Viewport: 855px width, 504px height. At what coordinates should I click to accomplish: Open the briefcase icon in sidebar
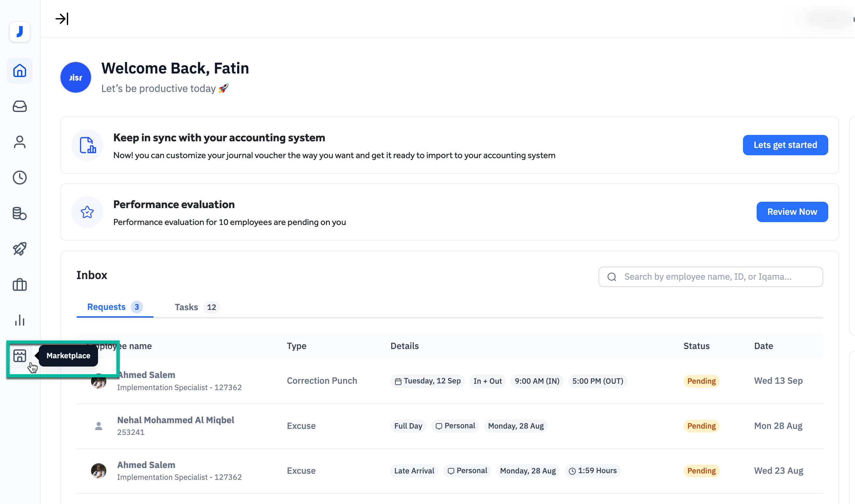tap(20, 284)
